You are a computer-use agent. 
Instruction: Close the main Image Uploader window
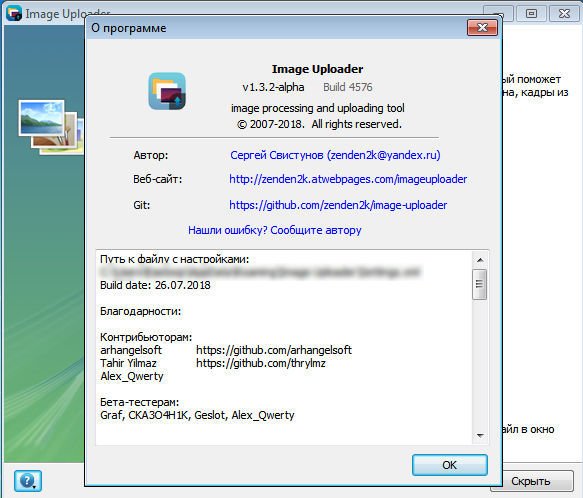564,14
